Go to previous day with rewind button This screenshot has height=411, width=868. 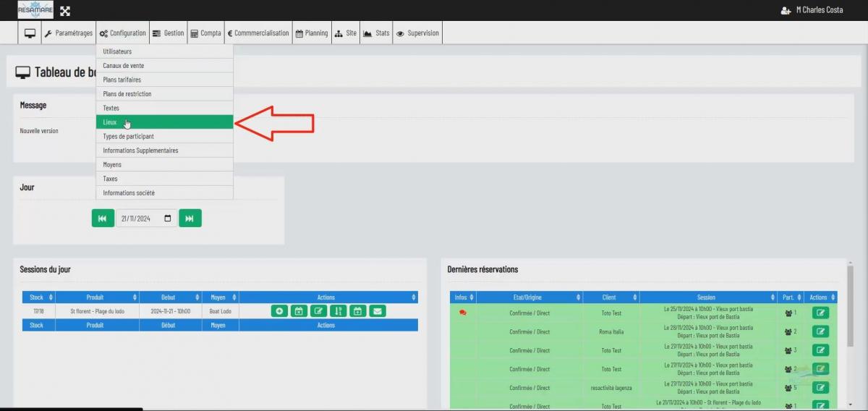[x=103, y=219]
